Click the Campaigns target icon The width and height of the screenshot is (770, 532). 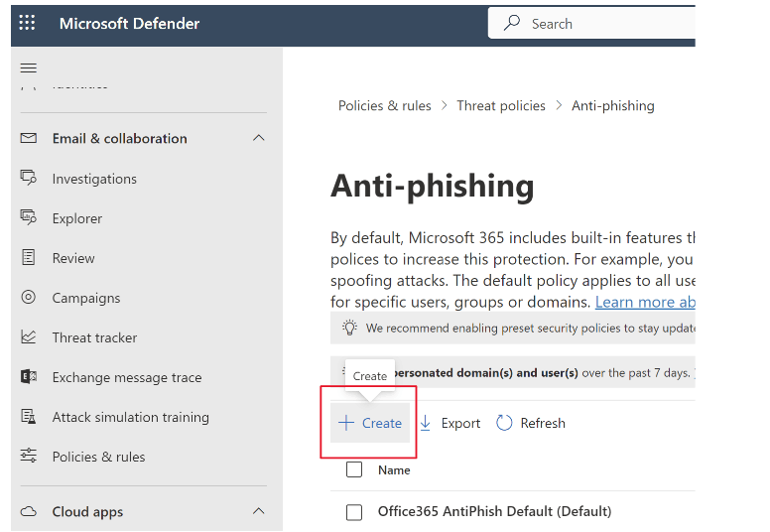tap(29, 297)
